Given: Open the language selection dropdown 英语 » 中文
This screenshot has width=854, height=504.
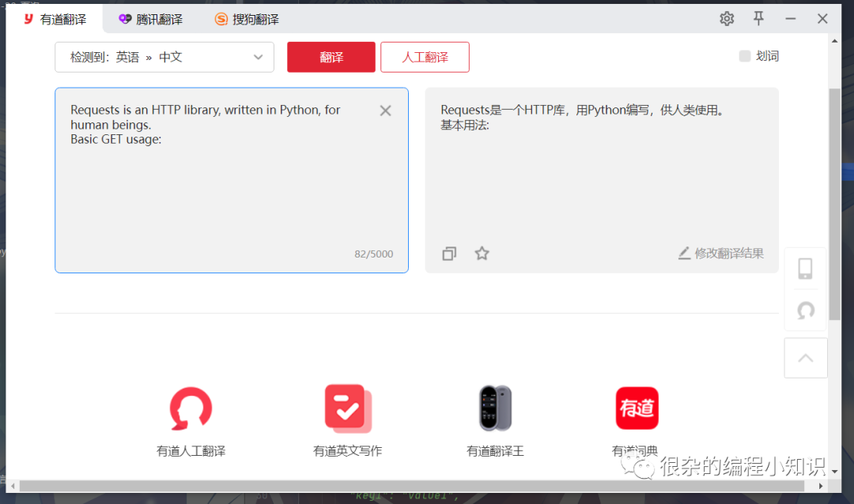Looking at the screenshot, I should click(x=164, y=57).
